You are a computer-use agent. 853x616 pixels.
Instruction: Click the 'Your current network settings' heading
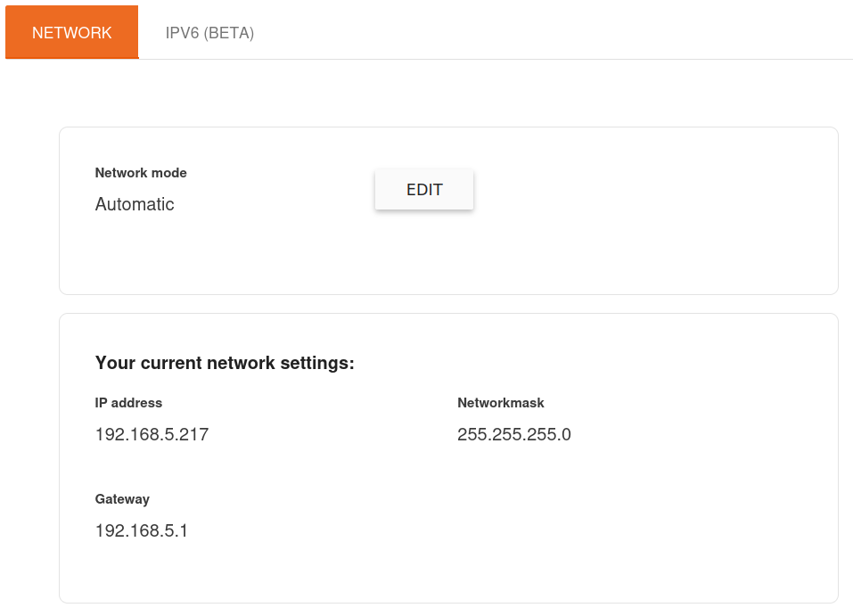pyautogui.click(x=225, y=364)
